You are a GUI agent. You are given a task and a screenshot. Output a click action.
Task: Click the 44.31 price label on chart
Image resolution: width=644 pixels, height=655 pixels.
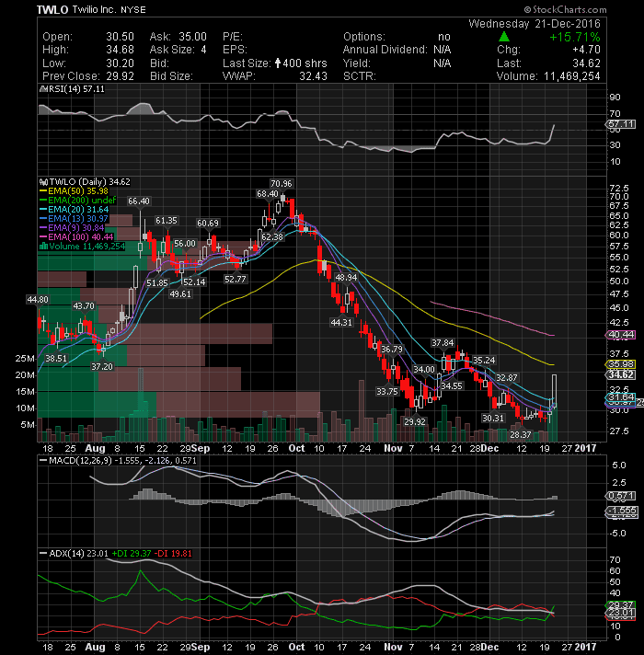(x=341, y=323)
